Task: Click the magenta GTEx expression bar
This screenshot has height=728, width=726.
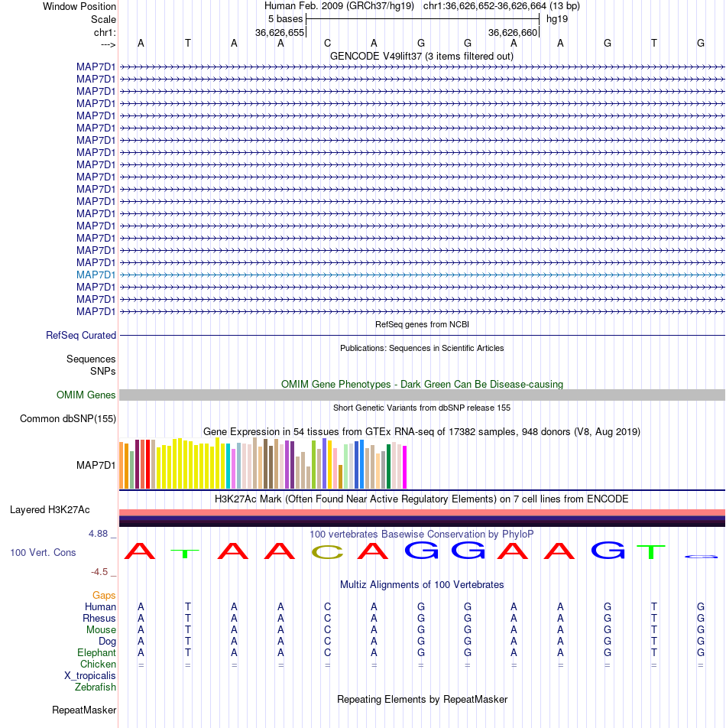Action: (404, 467)
